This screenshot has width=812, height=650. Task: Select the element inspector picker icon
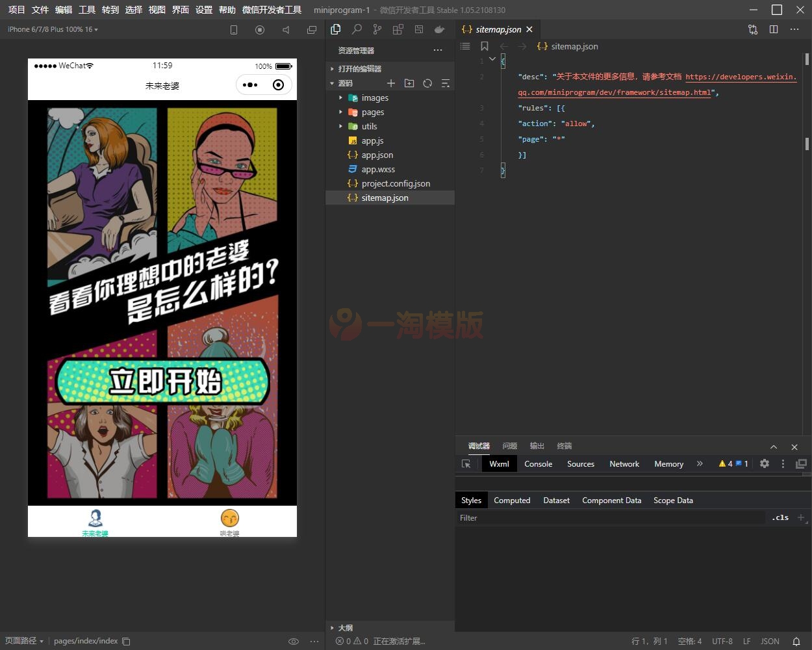tap(466, 464)
